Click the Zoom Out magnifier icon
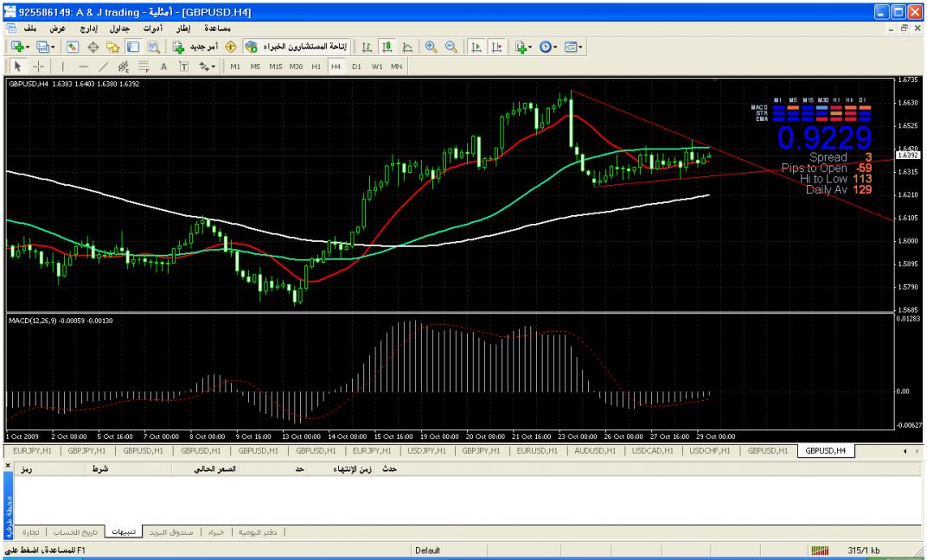 (450, 46)
